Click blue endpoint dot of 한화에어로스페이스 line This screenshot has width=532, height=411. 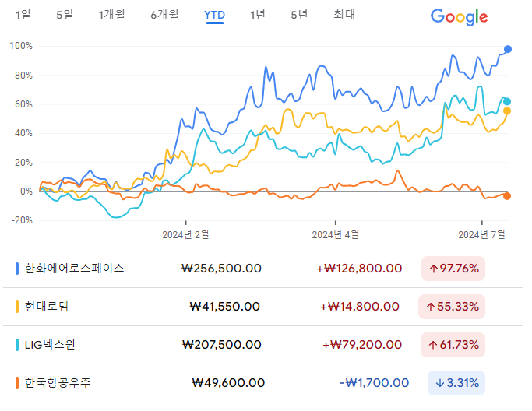click(x=508, y=49)
